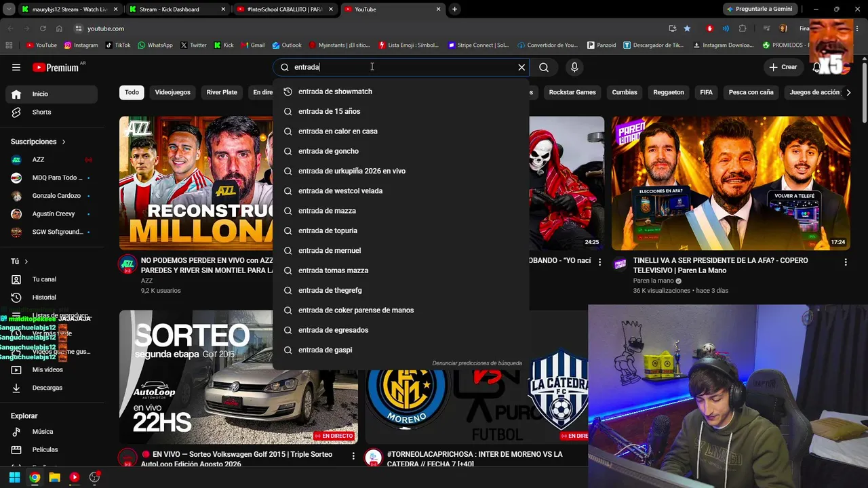Image resolution: width=868 pixels, height=488 pixels.
Task: Go to Inicio in the sidebar
Action: [x=52, y=94]
